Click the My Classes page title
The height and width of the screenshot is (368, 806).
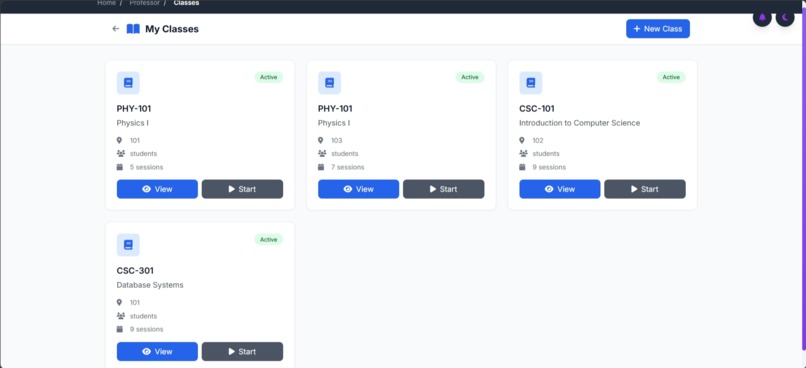pos(172,29)
